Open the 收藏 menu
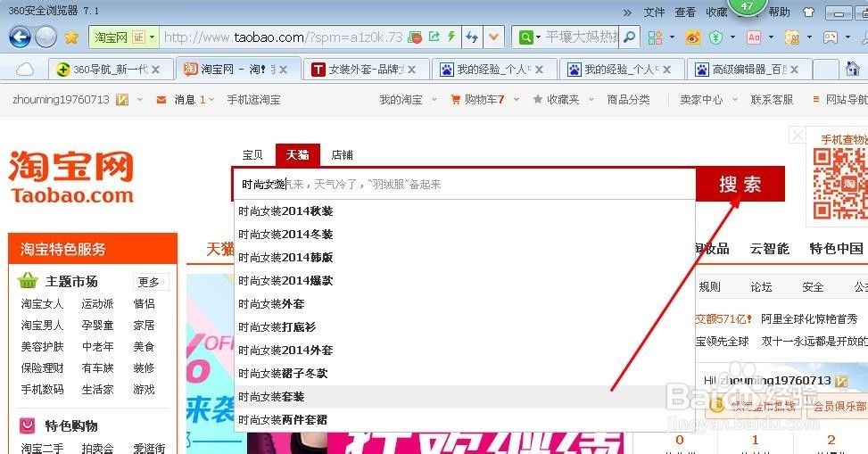Screen dimensions: 868x454 pyautogui.click(x=716, y=12)
